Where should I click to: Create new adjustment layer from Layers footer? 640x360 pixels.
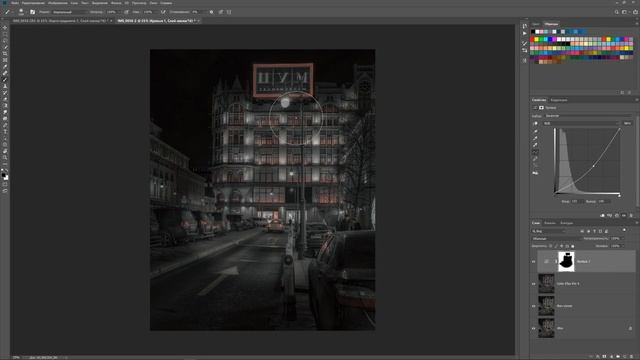click(x=611, y=356)
